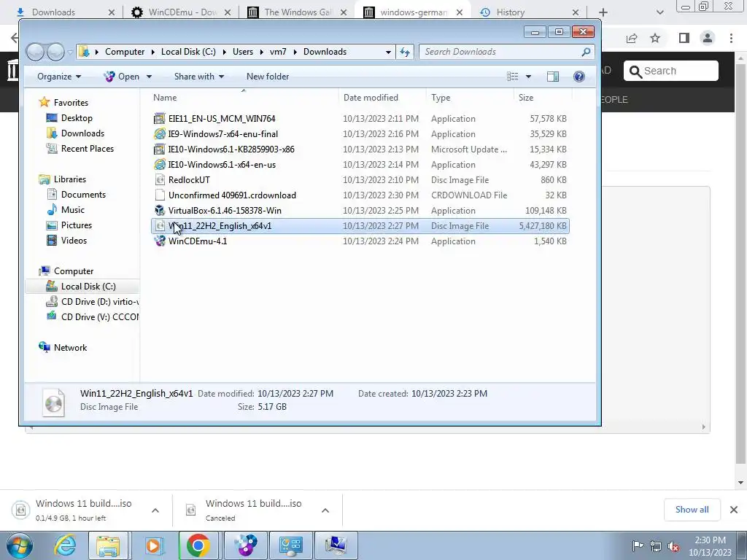Toggle the Chrome side panel icon
Image resolution: width=747 pixels, height=560 pixels.
[684, 38]
